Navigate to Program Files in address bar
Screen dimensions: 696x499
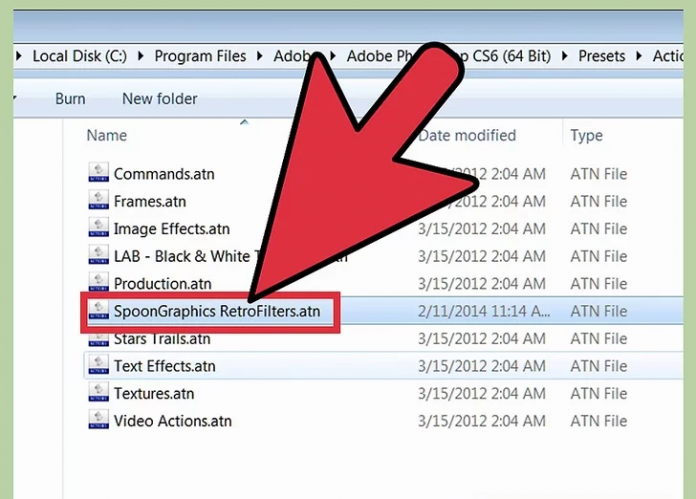pos(200,57)
